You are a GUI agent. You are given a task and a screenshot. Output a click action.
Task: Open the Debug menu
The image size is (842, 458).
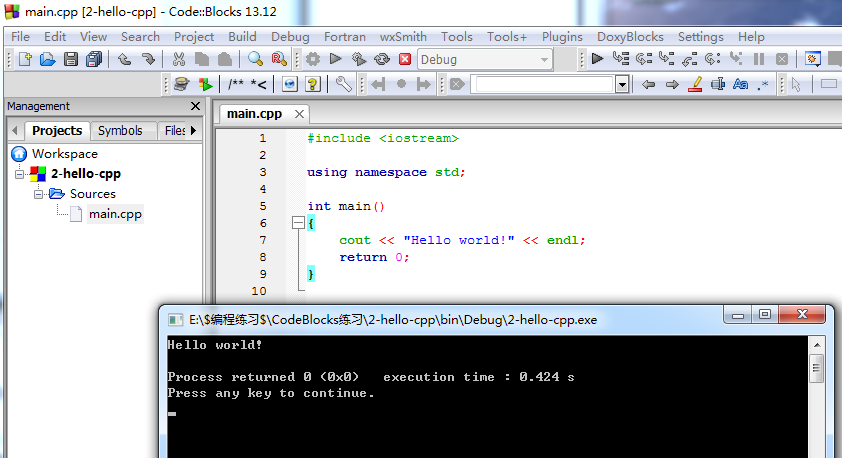point(290,37)
